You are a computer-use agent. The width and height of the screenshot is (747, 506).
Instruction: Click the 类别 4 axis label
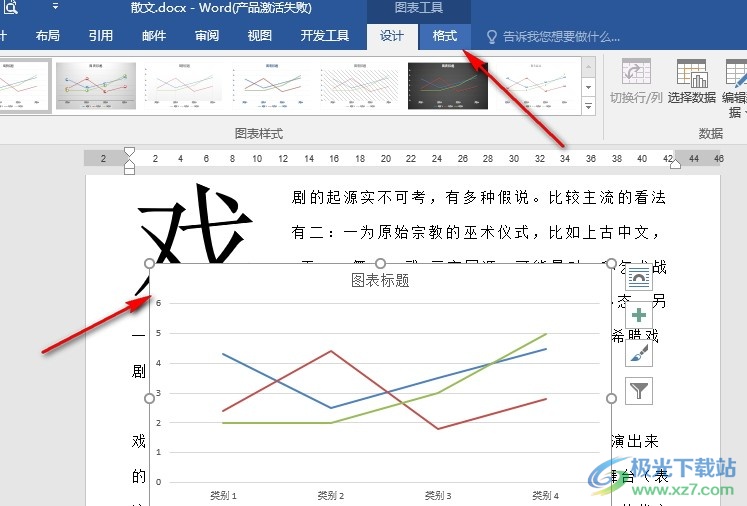545,496
